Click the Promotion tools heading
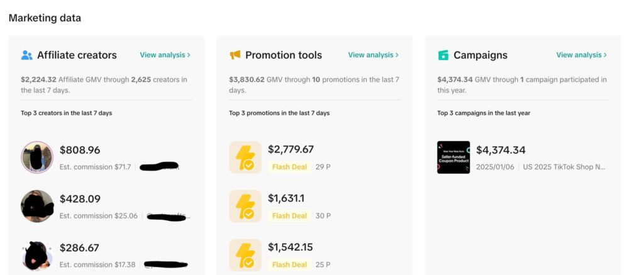The height and width of the screenshot is (275, 644). [x=284, y=55]
